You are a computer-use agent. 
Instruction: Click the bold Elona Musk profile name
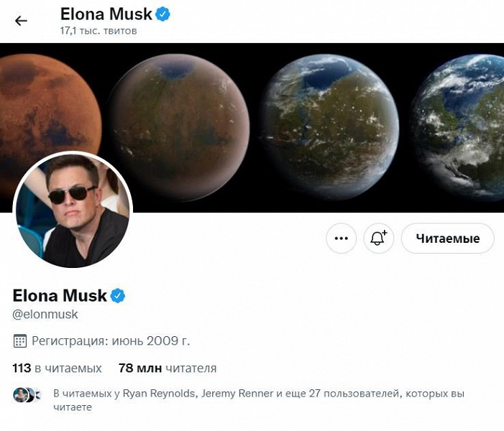tap(60, 295)
